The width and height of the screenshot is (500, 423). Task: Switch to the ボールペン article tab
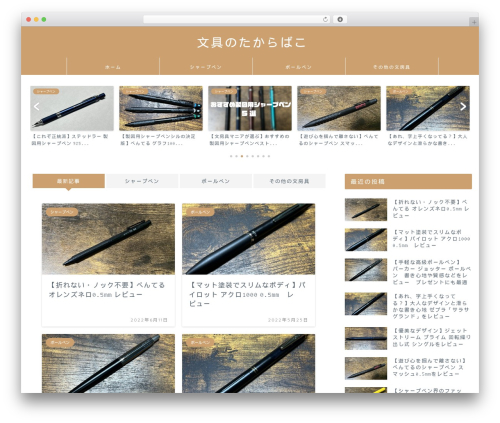click(x=216, y=181)
